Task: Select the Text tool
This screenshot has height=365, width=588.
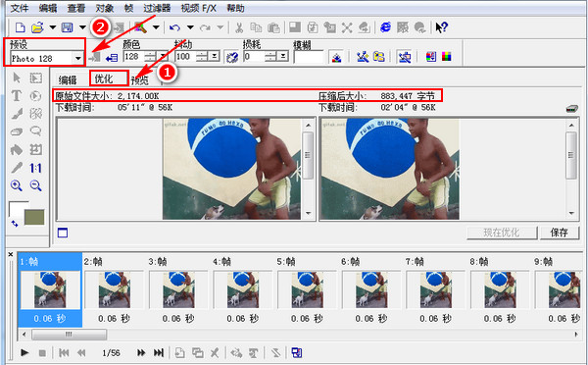Action: pyautogui.click(x=17, y=96)
